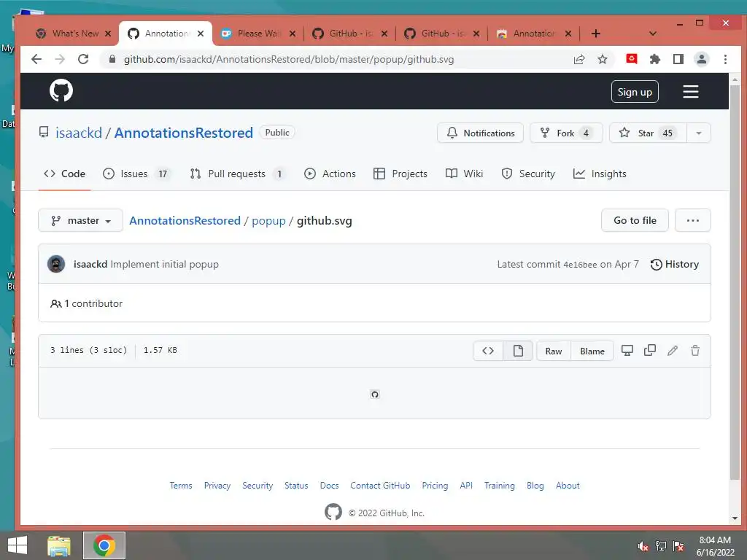Open the Security tab
747x560 pixels.
(x=528, y=174)
